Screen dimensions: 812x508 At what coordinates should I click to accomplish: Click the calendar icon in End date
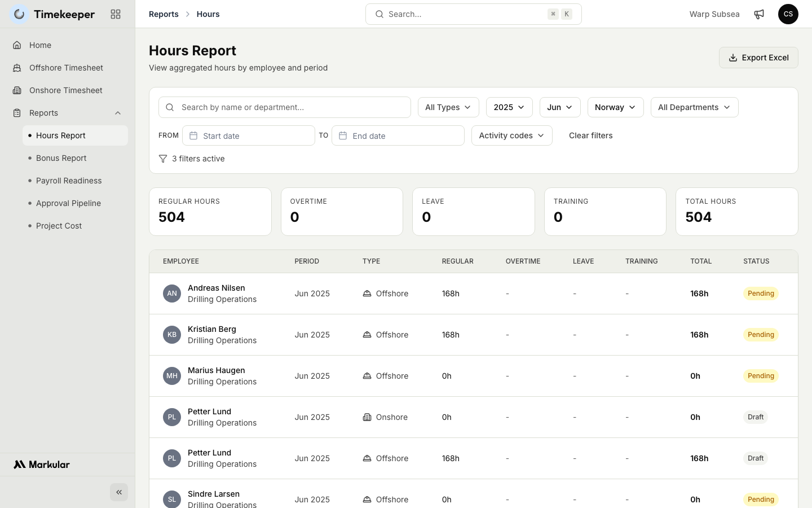coord(343,135)
